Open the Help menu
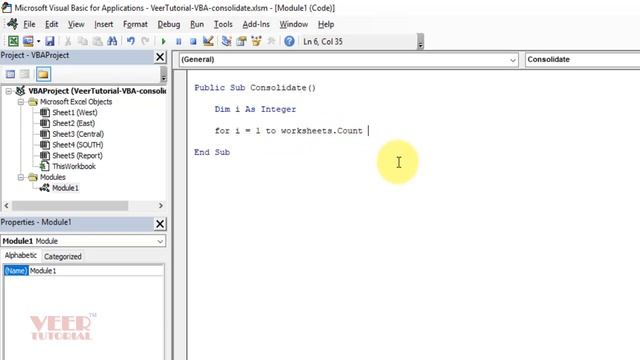 coord(326,24)
